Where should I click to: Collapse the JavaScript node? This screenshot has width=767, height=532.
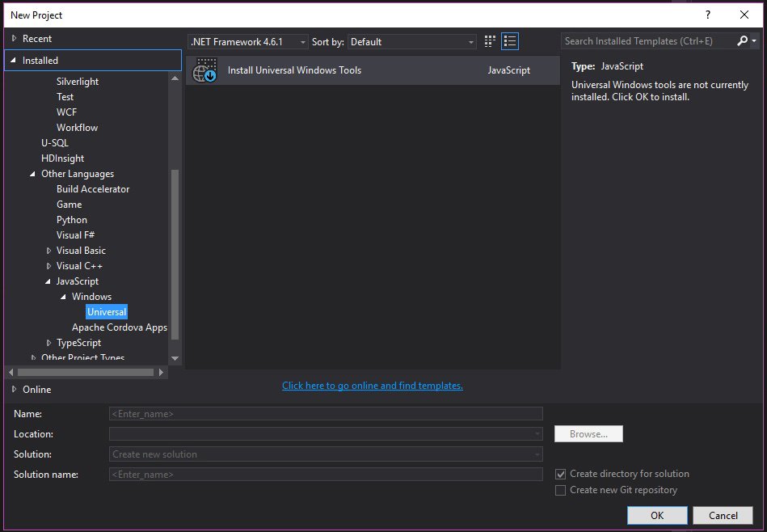tap(48, 281)
